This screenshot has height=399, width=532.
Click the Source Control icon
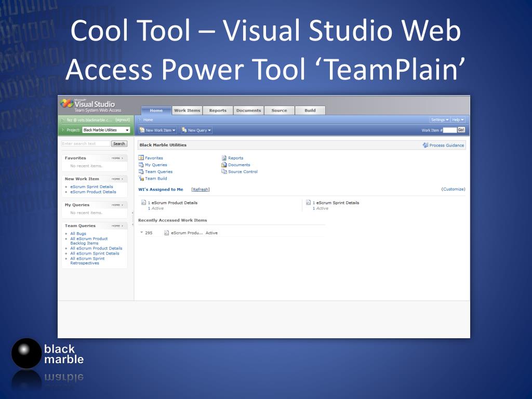pyautogui.click(x=224, y=171)
